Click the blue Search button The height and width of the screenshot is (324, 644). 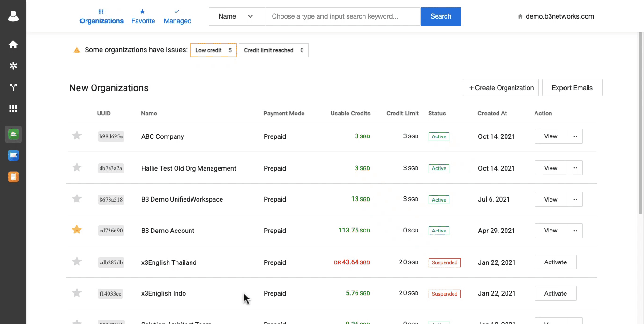click(441, 16)
